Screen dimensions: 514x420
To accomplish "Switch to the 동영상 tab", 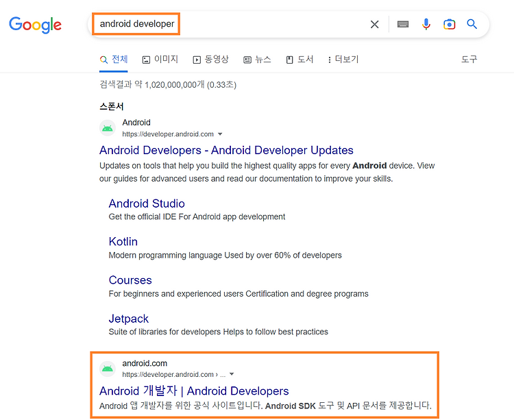I will pos(211,60).
